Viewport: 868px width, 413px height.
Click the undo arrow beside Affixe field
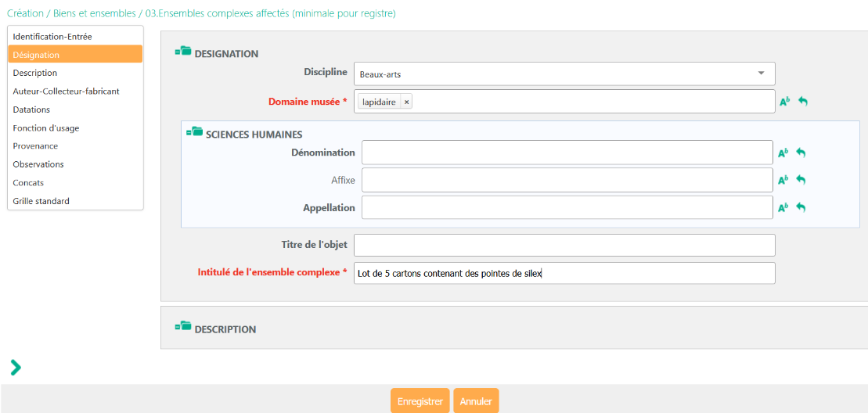point(800,180)
